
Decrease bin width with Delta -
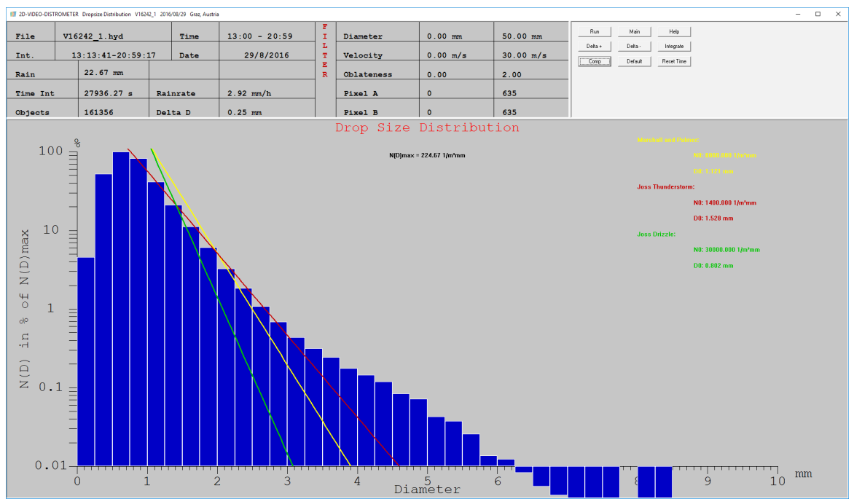coord(634,47)
